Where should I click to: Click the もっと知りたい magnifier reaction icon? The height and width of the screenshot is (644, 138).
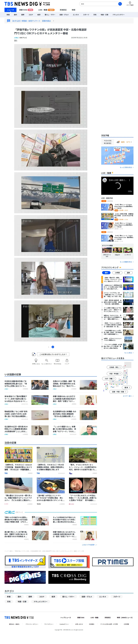pyautogui.click(x=47, y=360)
